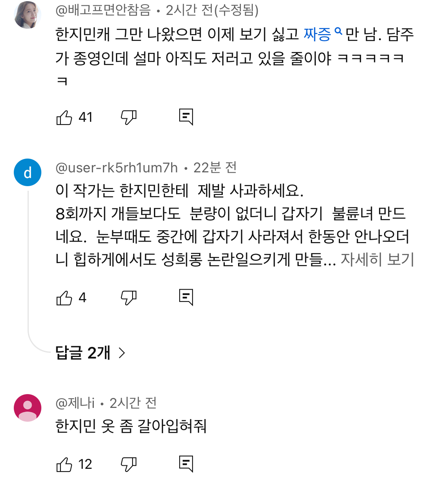Dislike the comment with 41 likes
448x478 pixels.
coord(129,118)
